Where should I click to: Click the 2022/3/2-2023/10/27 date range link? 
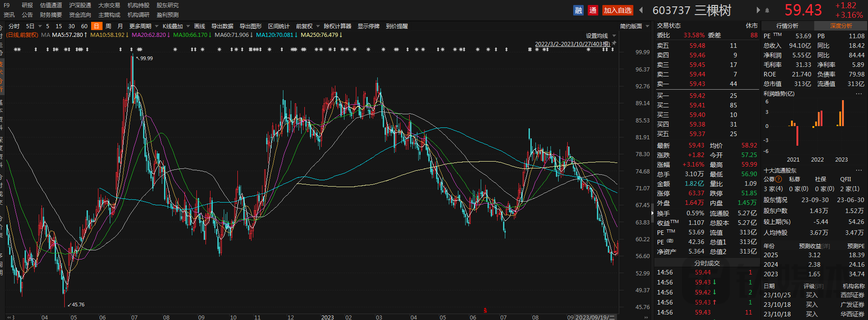pos(572,44)
